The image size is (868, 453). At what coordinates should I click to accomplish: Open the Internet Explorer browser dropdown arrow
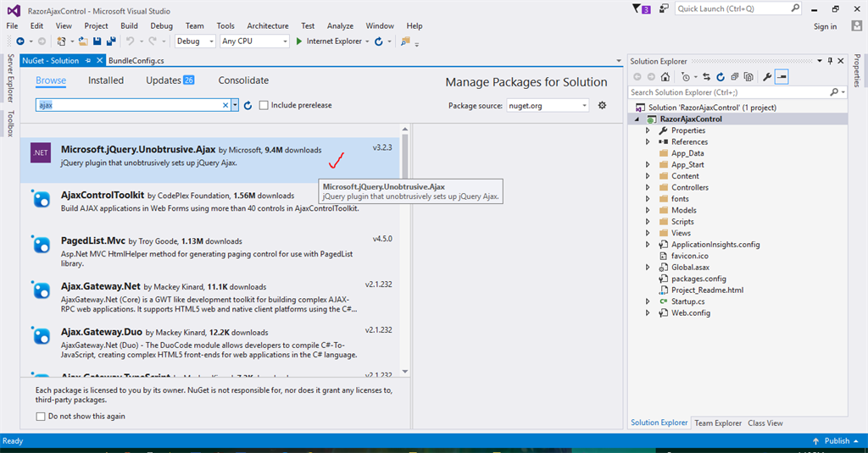pos(367,41)
